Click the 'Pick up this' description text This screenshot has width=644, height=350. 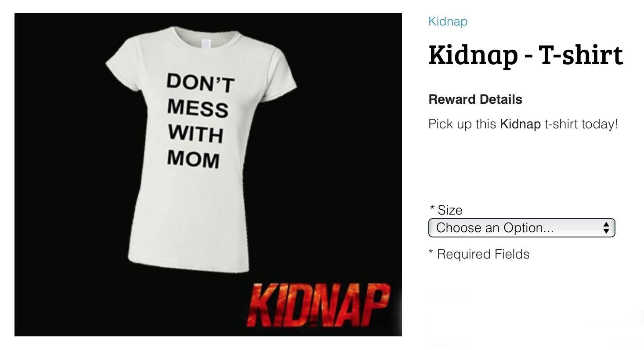pyautogui.click(x=463, y=124)
